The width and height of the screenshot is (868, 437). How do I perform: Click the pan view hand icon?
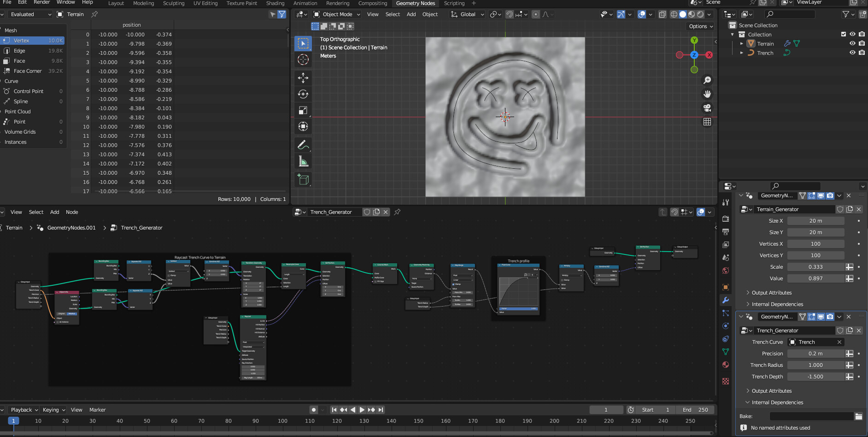point(707,94)
